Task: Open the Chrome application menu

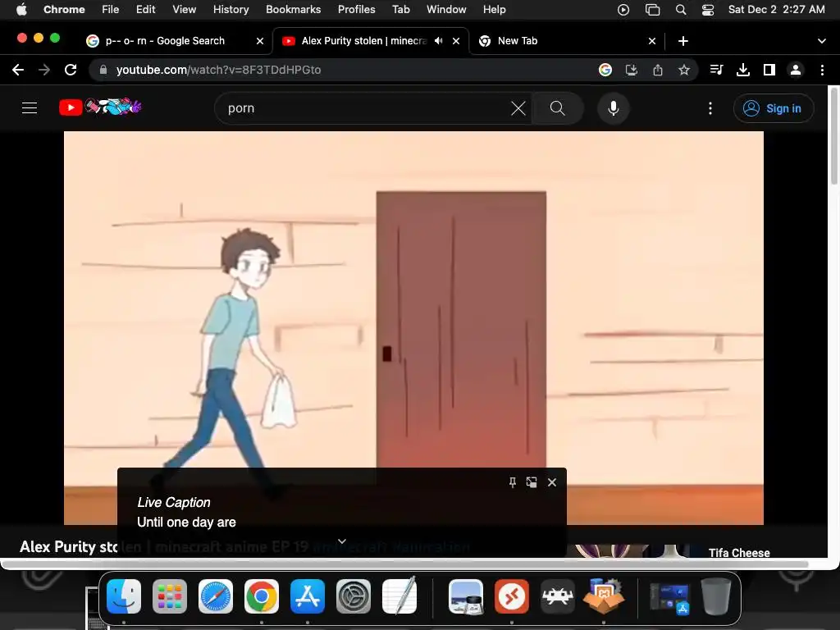Action: [64, 9]
